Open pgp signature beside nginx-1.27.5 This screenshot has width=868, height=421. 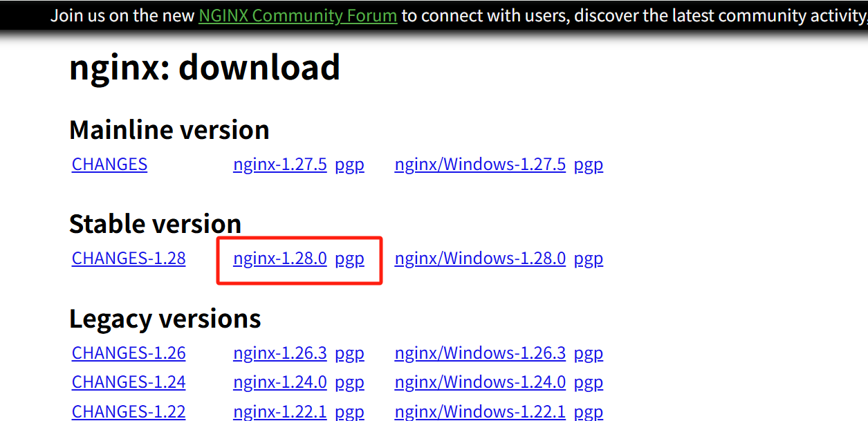click(x=349, y=165)
